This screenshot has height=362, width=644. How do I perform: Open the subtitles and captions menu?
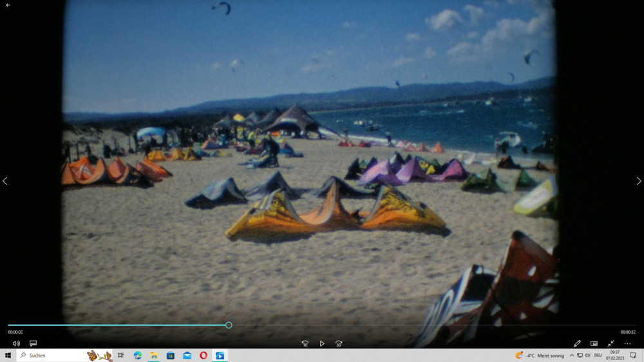click(x=33, y=344)
